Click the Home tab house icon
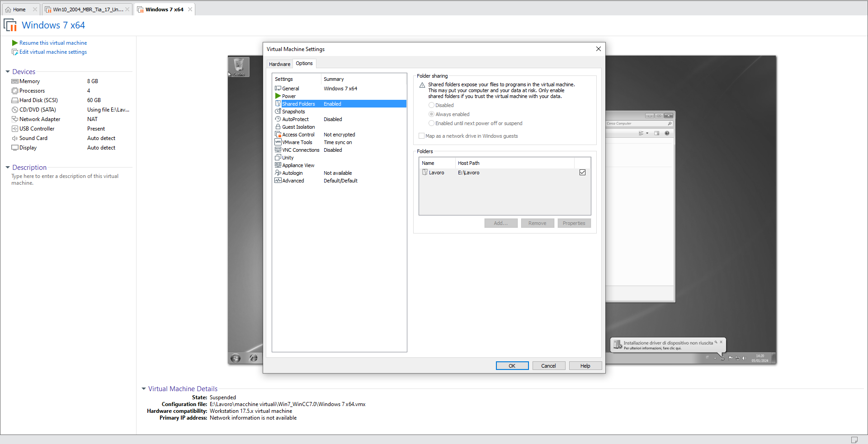The height and width of the screenshot is (444, 868). [x=8, y=9]
